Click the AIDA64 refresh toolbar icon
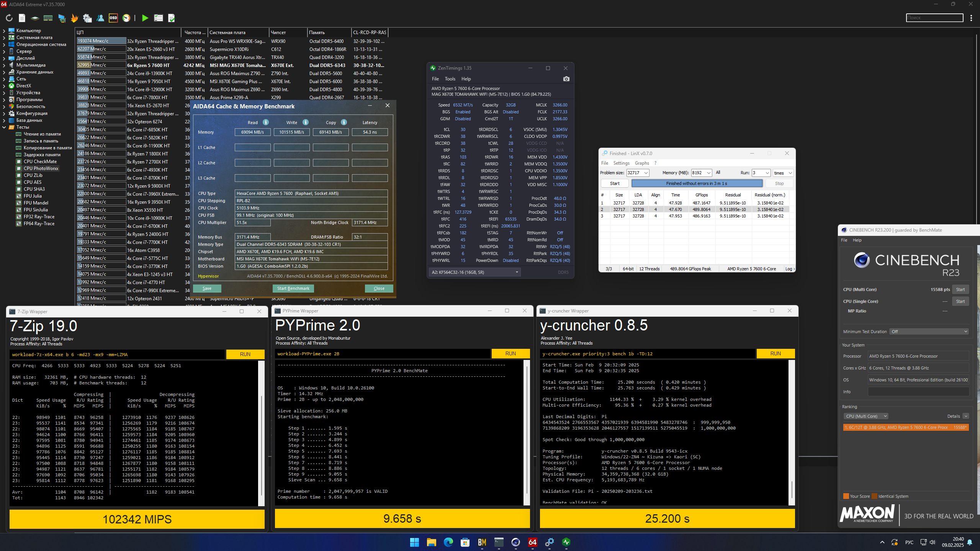 click(9, 18)
